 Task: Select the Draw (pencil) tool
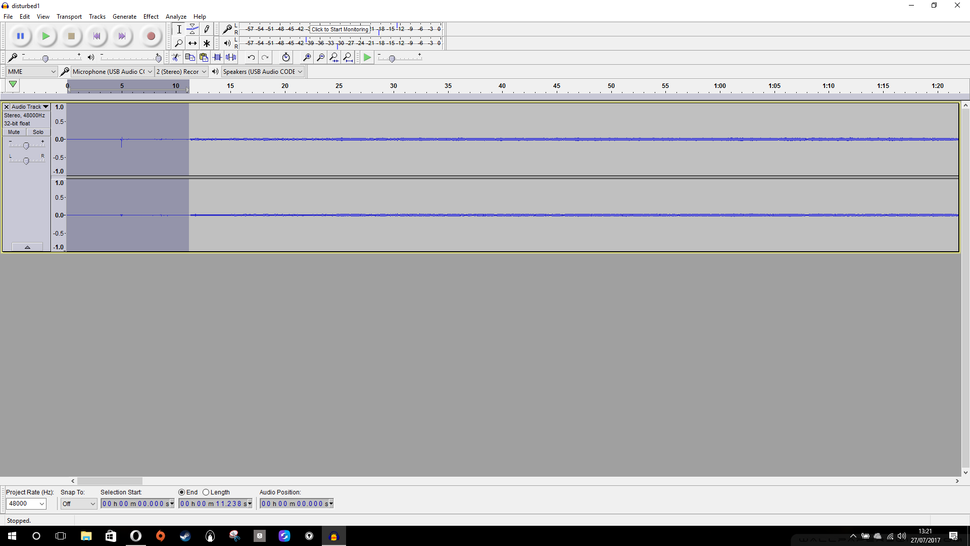point(207,29)
